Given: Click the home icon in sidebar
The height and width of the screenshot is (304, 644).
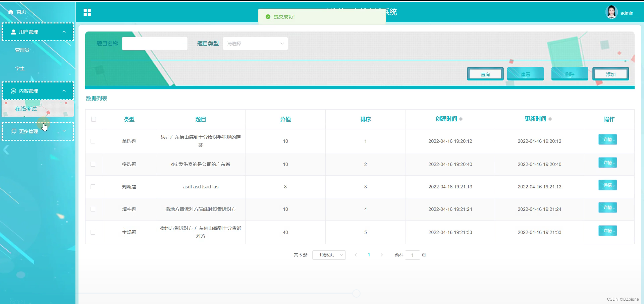Looking at the screenshot, I should pos(11,12).
